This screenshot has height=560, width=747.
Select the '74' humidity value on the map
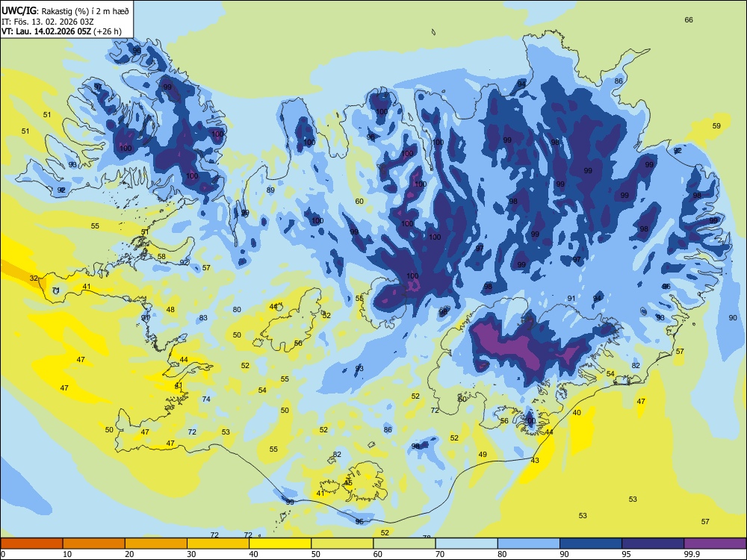tap(206, 399)
